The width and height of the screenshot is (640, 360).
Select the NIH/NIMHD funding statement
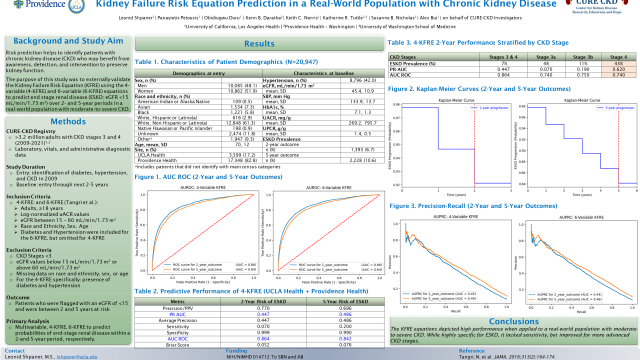[x=265, y=357]
